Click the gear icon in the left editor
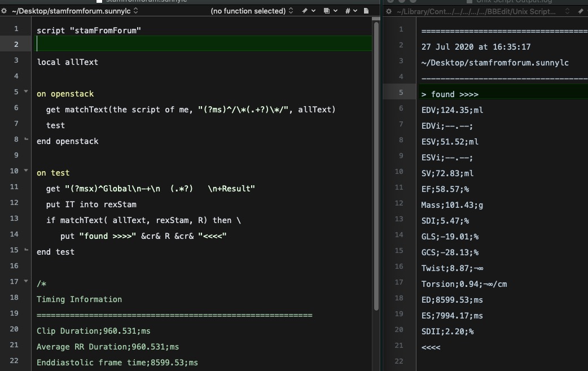 [x=4, y=11]
